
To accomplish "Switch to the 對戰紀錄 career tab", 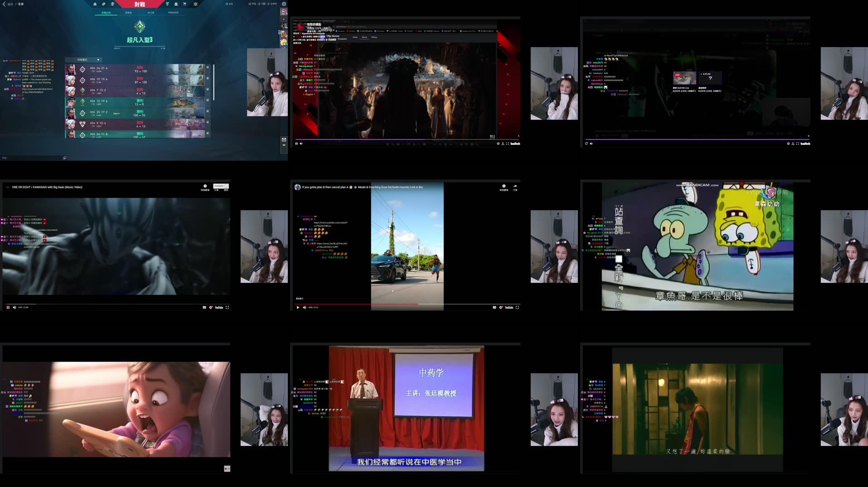I will 106,13.
